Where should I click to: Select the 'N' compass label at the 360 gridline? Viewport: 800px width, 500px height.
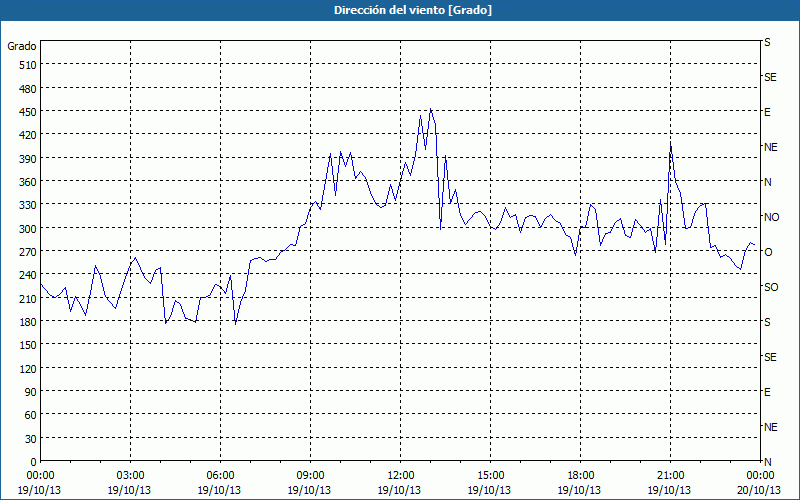[x=767, y=182]
